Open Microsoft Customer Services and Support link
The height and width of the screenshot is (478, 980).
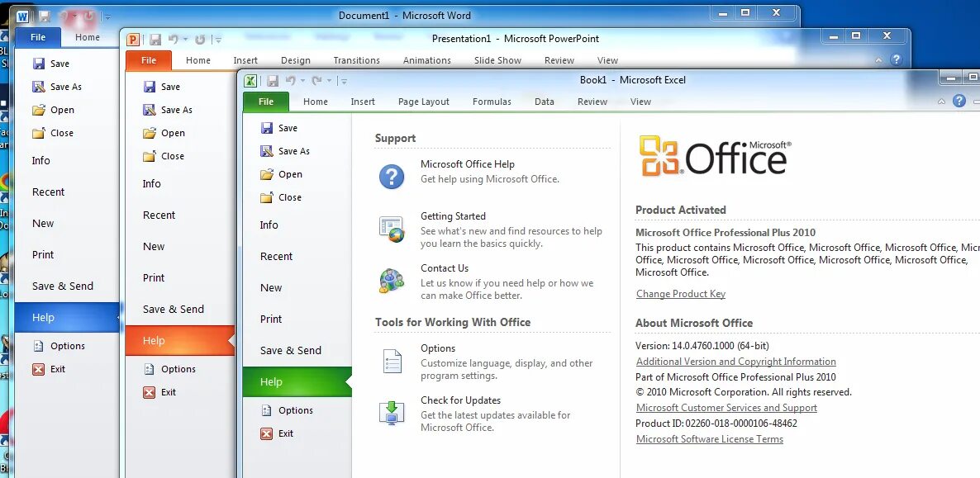point(726,408)
